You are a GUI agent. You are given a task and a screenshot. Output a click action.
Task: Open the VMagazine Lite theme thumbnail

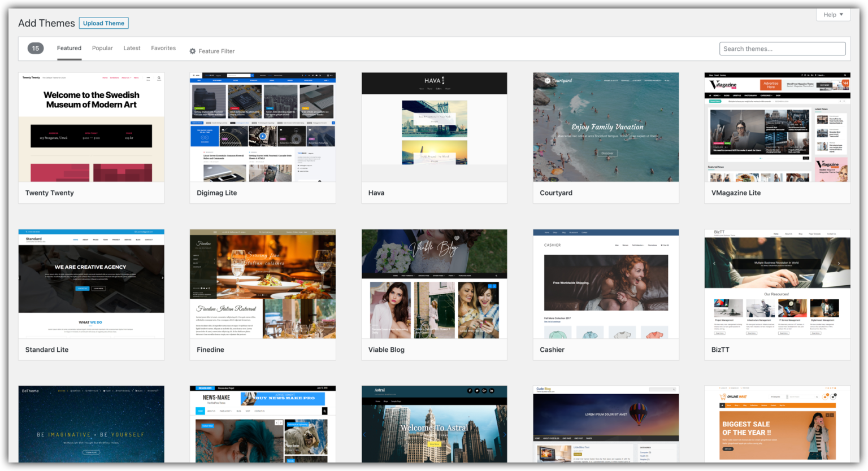[777, 127]
